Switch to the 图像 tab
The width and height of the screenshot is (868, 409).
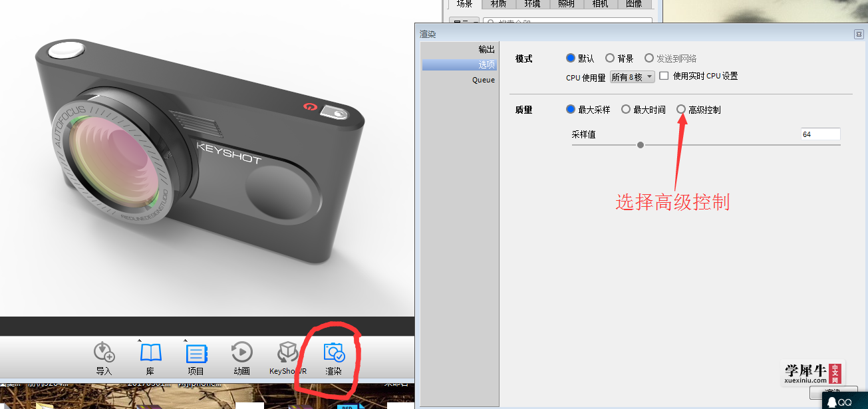point(634,4)
